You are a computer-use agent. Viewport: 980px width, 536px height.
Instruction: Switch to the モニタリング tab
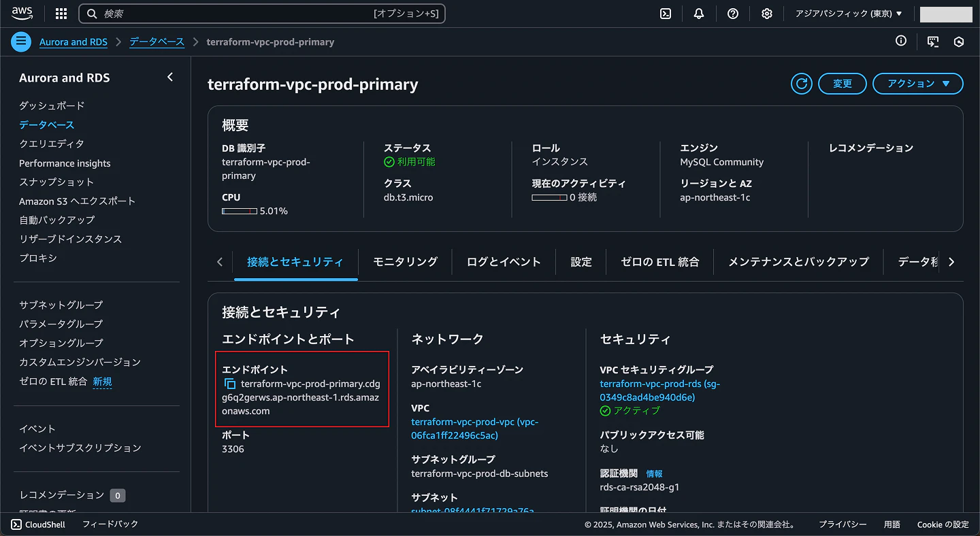[x=405, y=261]
